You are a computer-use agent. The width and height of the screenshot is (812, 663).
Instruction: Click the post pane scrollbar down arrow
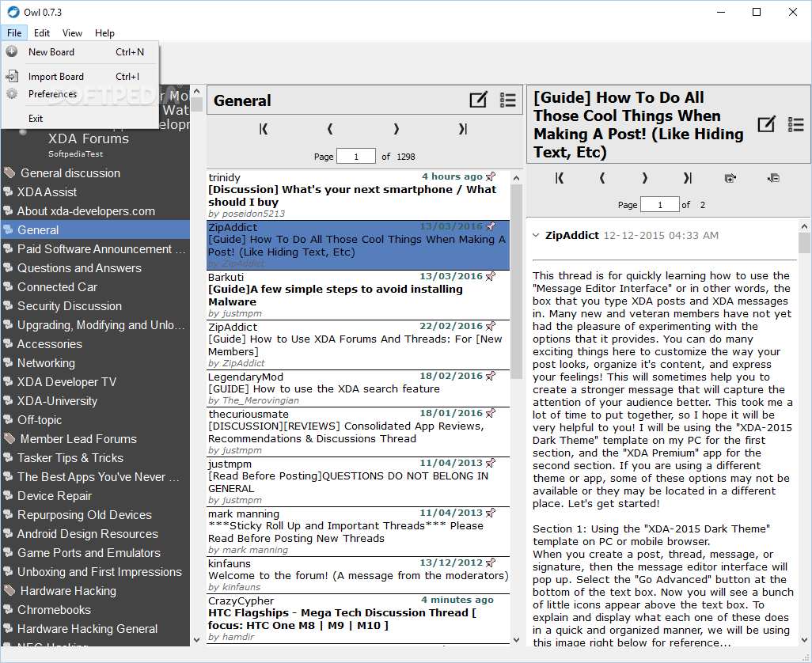coord(804,640)
